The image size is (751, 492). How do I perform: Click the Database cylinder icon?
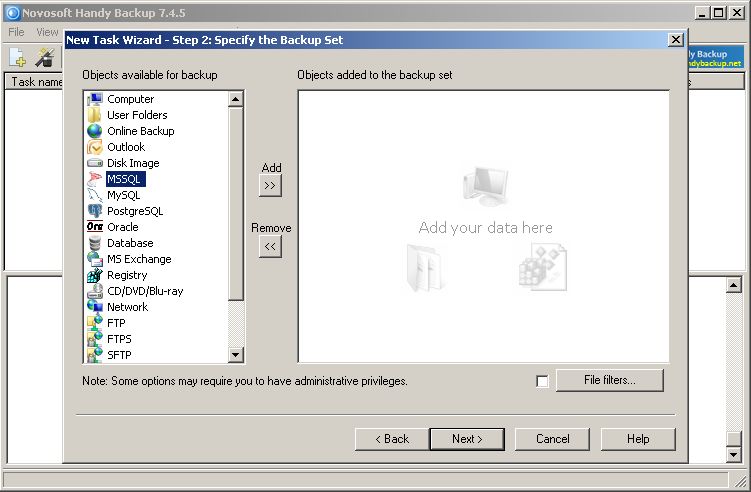point(95,243)
